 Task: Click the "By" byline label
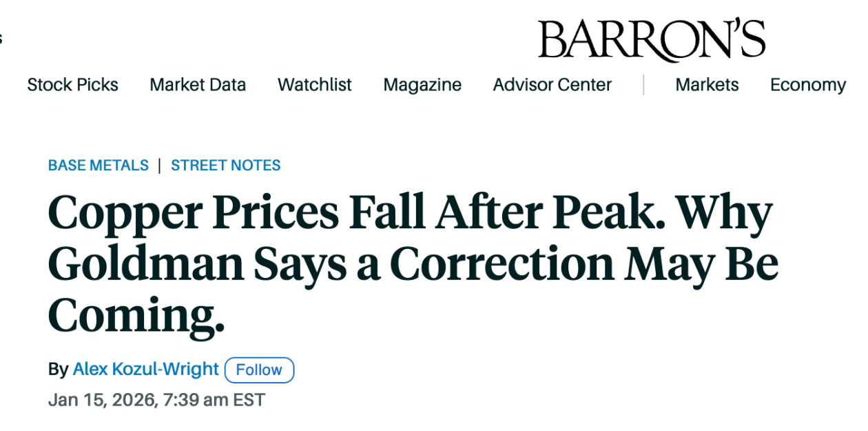[58, 370]
